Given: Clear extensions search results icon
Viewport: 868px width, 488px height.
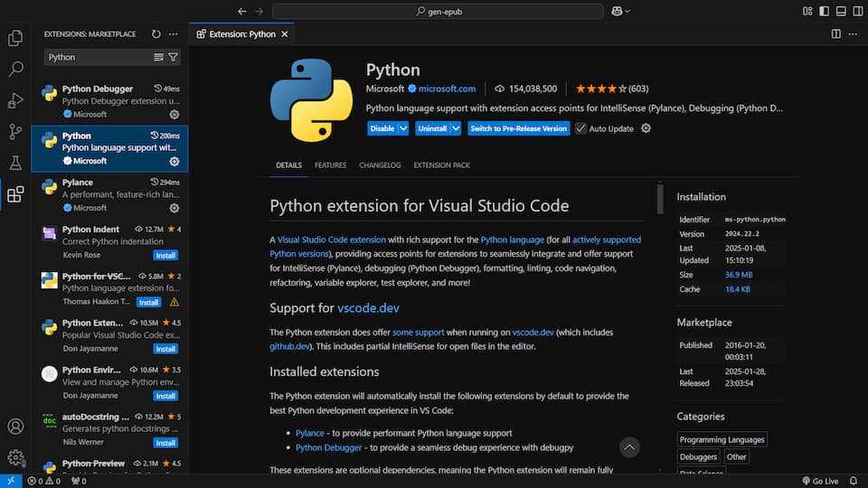Looking at the screenshot, I should [158, 57].
